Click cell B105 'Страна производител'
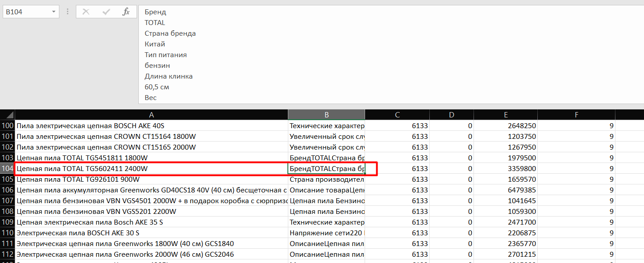Screen dimensions: 644x263 pos(326,179)
